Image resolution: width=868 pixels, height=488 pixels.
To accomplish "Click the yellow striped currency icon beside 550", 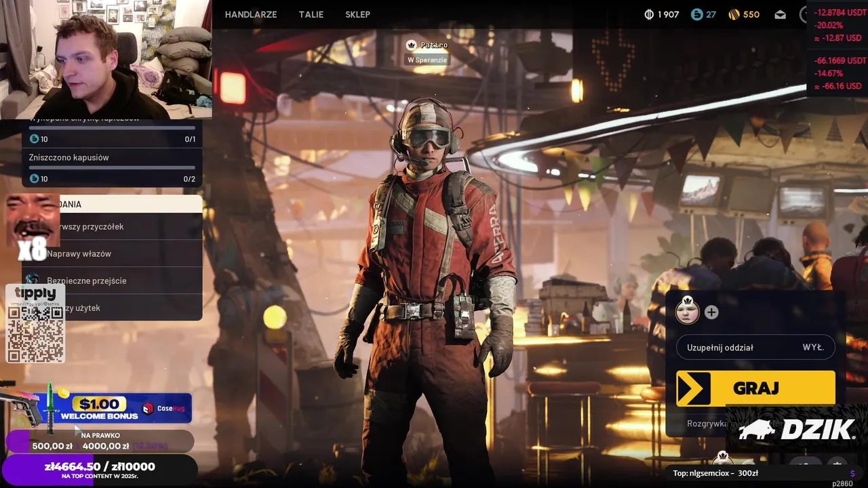I will coord(734,14).
